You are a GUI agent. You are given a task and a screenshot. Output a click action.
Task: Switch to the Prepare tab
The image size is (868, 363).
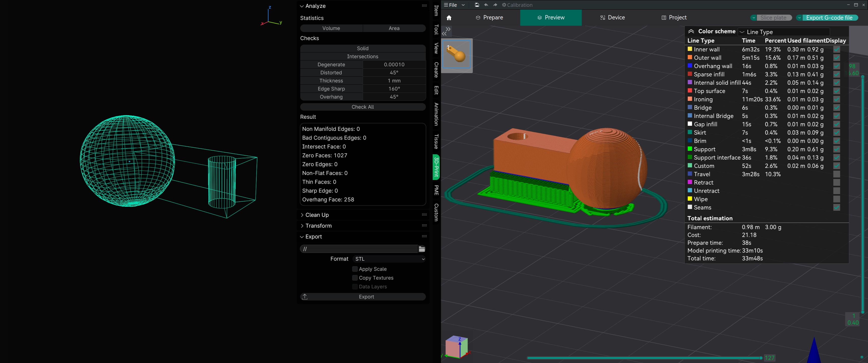[489, 17]
